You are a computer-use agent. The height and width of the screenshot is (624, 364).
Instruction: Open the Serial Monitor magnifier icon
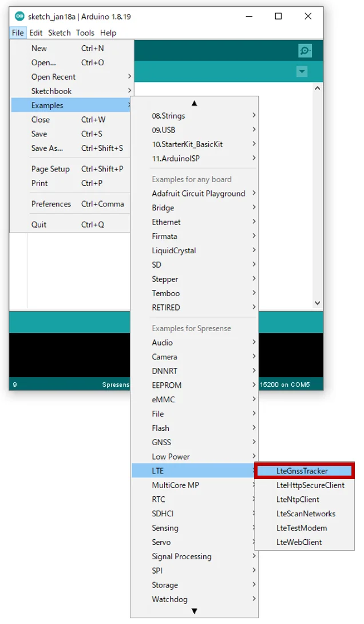coord(305,51)
